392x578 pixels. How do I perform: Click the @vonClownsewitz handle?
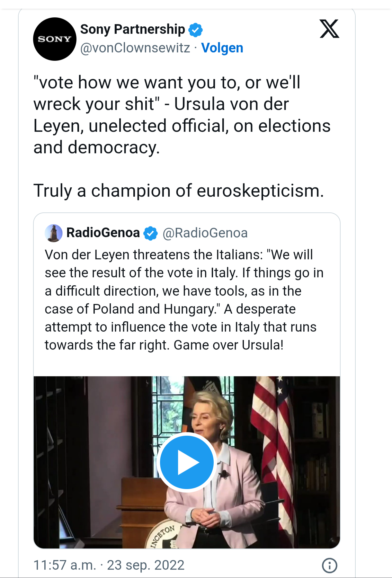pos(135,48)
